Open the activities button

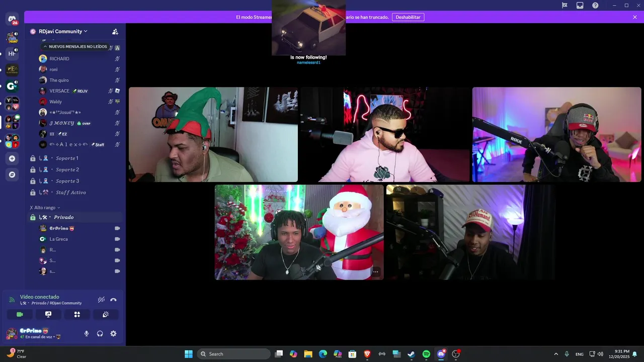click(77, 314)
